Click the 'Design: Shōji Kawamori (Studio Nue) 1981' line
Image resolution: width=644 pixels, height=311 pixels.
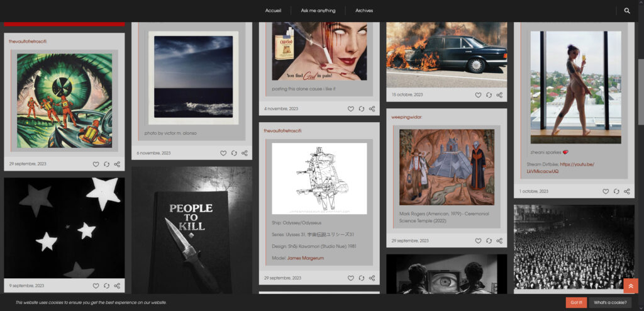[314, 246]
